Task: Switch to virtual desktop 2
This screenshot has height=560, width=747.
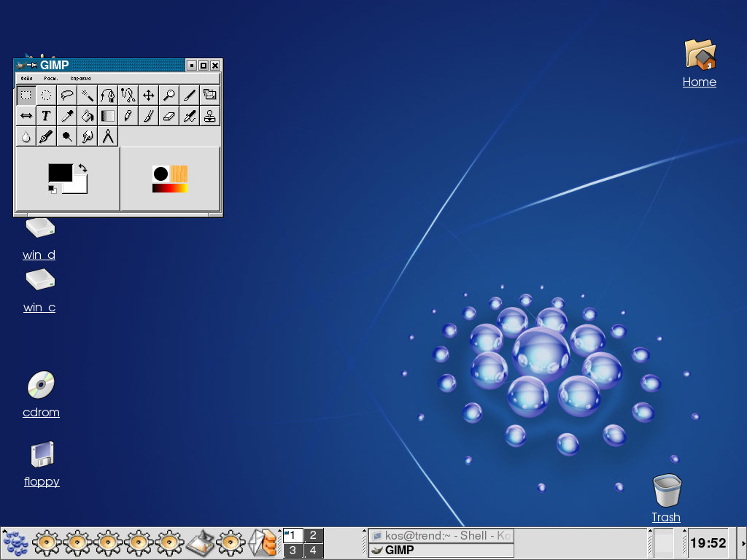Action: (314, 535)
